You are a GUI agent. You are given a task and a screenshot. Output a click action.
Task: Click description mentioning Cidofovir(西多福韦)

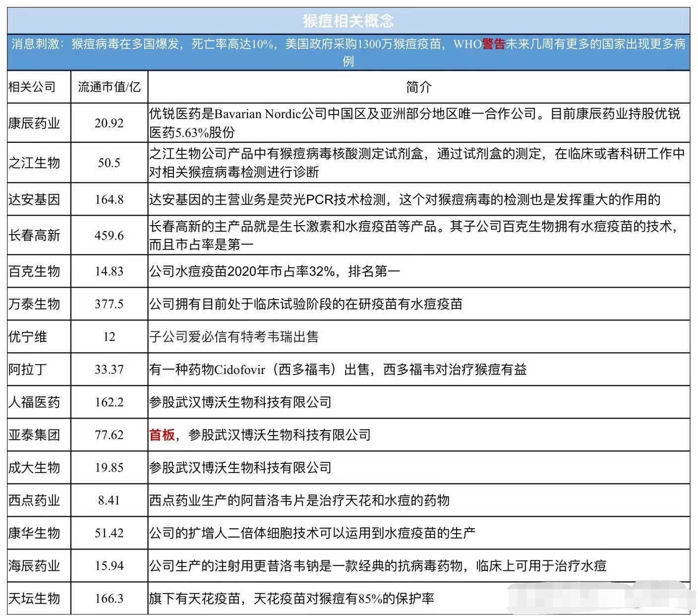pyautogui.click(x=338, y=370)
